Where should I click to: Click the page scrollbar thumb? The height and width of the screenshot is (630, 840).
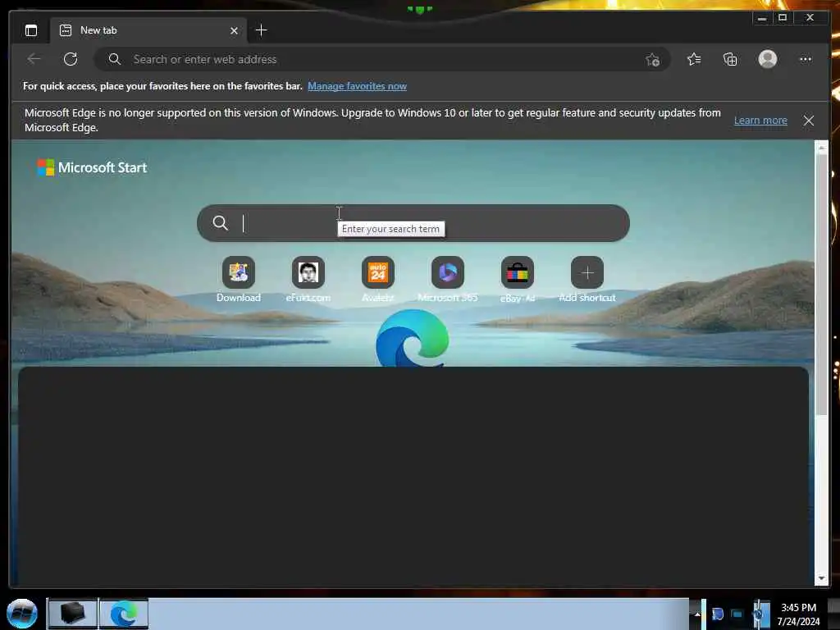point(821,285)
